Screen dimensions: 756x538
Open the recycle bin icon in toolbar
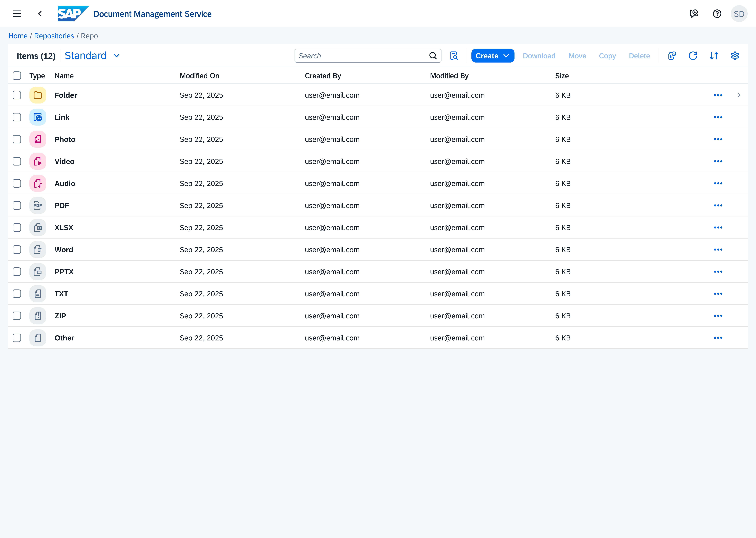[x=672, y=56]
